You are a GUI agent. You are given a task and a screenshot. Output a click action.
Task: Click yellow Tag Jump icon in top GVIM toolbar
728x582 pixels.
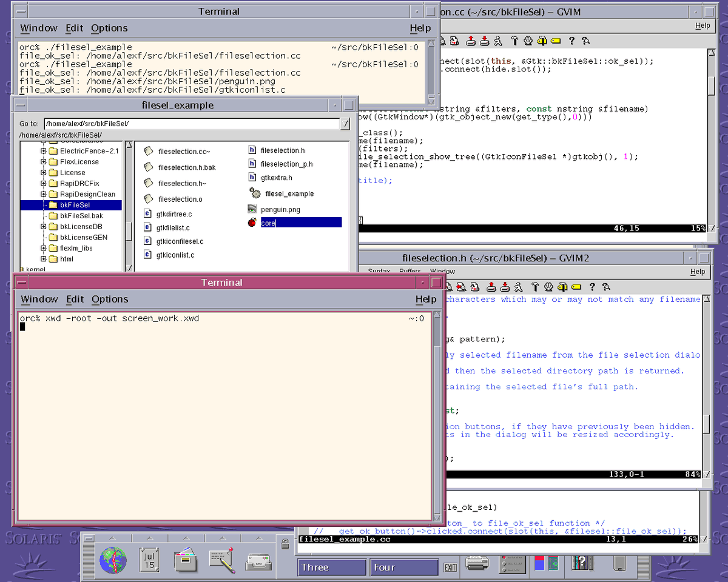coord(555,41)
